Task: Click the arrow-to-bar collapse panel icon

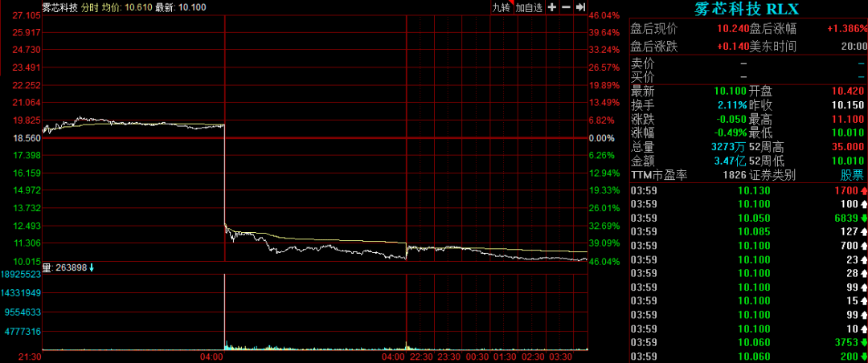Action: click(x=580, y=7)
